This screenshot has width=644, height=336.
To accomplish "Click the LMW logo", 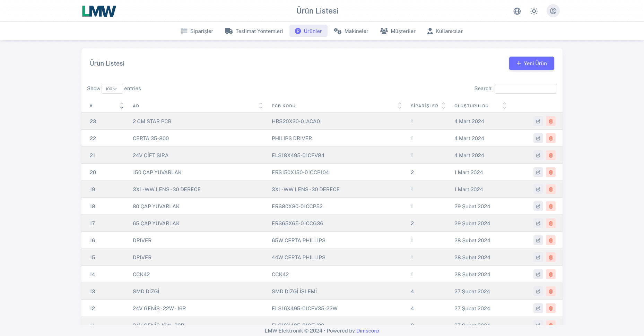I will point(99,11).
